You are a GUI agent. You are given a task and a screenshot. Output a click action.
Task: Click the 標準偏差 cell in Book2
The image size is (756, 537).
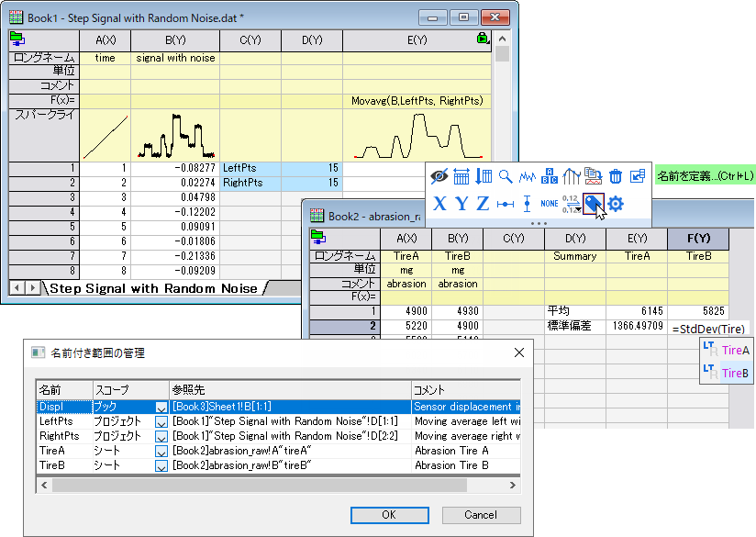(575, 326)
